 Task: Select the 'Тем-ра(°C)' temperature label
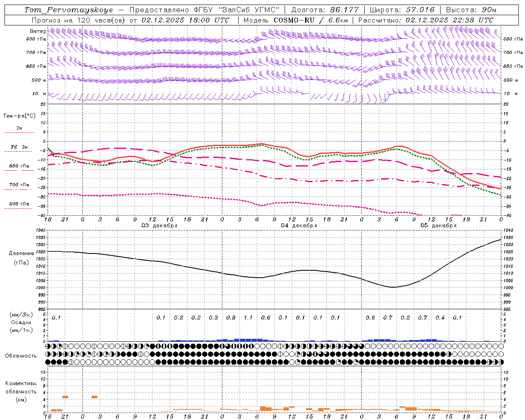[19, 116]
